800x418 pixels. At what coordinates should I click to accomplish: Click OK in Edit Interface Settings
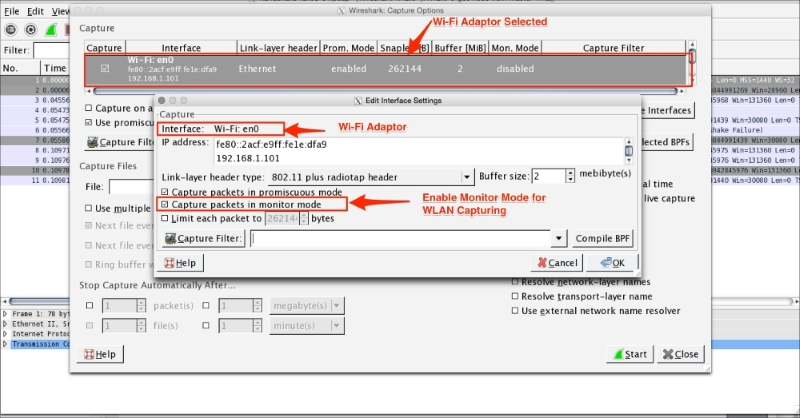612,263
